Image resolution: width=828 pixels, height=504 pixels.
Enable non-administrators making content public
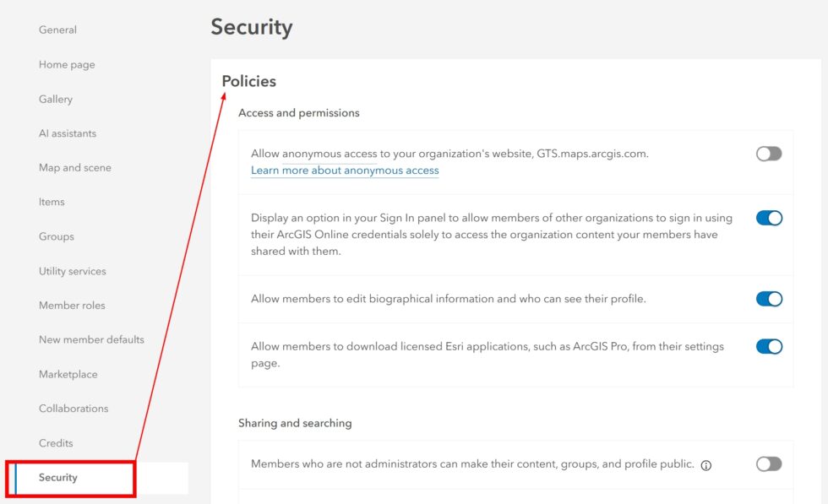pos(769,463)
